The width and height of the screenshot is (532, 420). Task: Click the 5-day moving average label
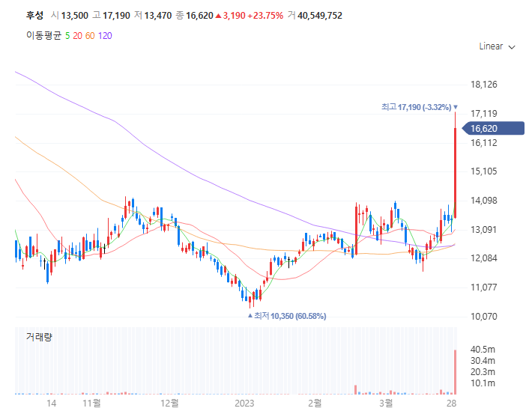click(x=67, y=36)
